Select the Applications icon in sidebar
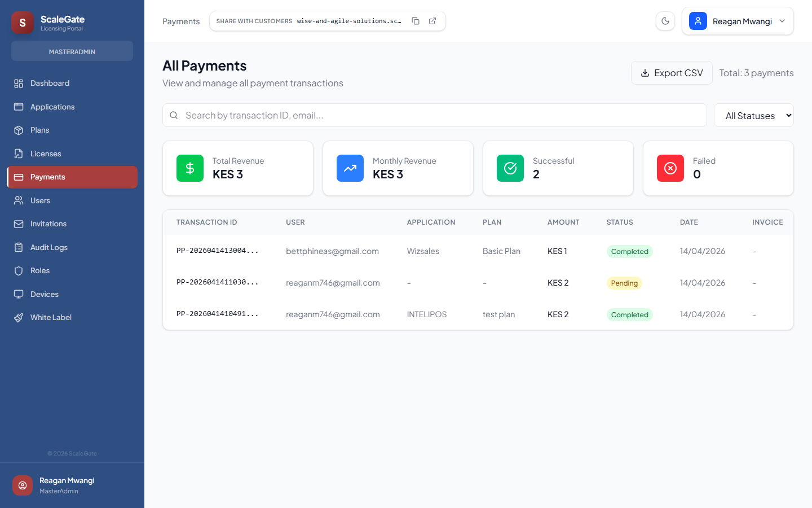This screenshot has height=508, width=812. 18,107
